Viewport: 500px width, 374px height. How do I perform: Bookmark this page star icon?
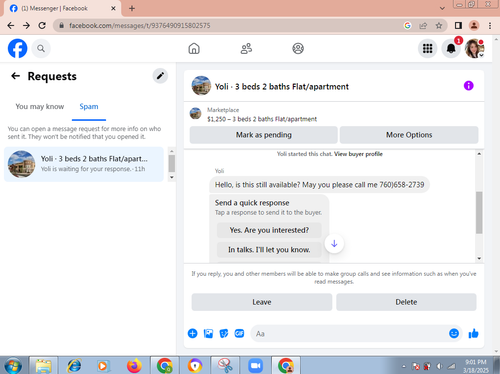439,25
